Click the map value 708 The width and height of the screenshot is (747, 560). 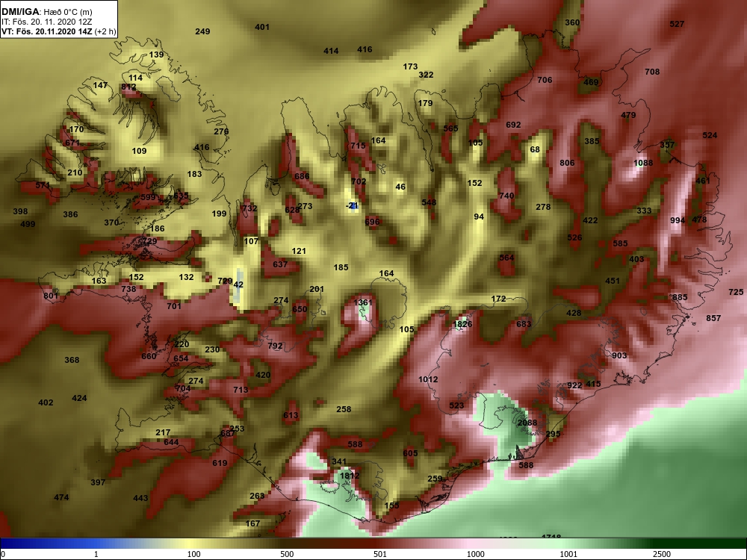tap(652, 72)
